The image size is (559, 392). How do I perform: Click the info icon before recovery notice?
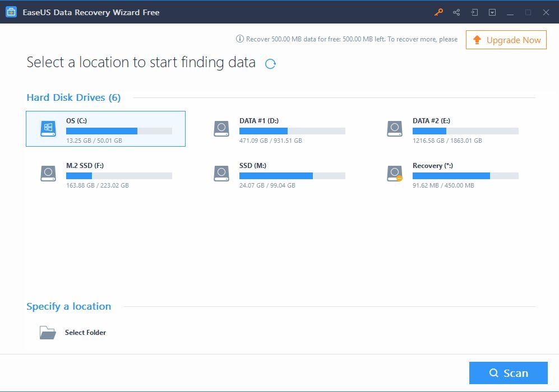(240, 39)
